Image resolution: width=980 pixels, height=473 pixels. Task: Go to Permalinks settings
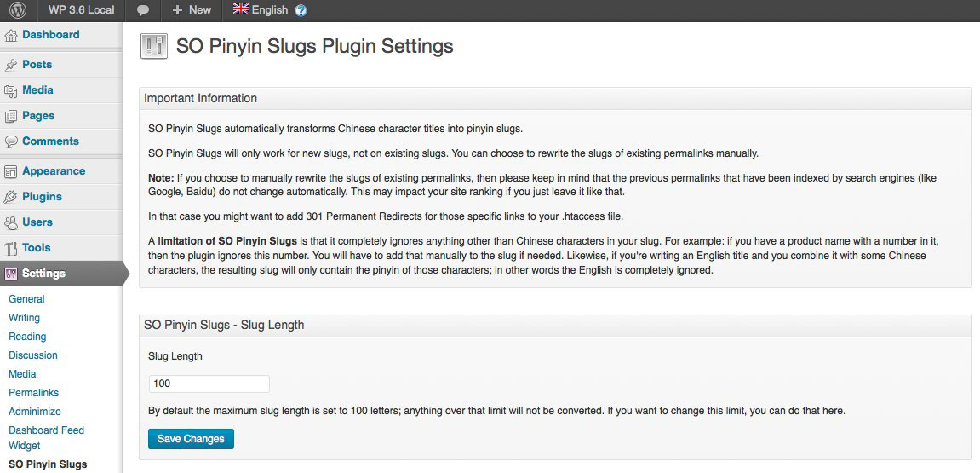point(33,393)
